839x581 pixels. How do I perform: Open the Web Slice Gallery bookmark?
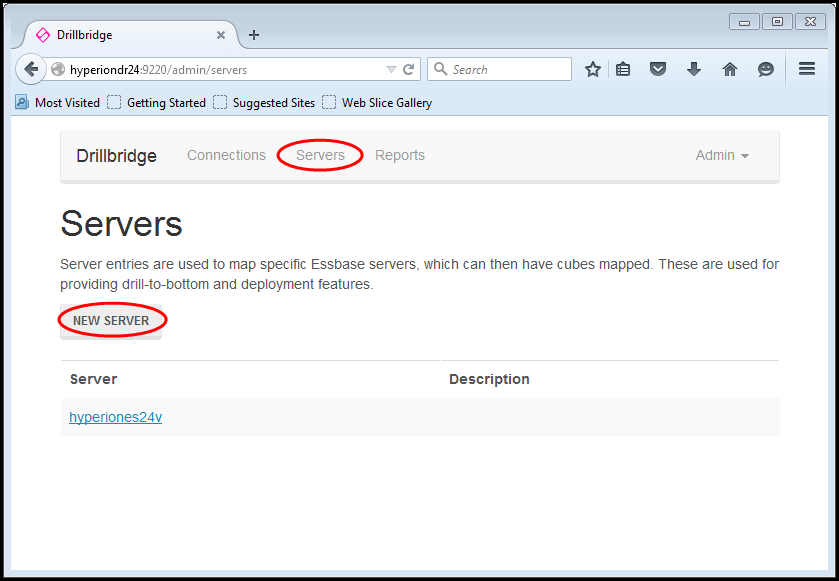[377, 103]
